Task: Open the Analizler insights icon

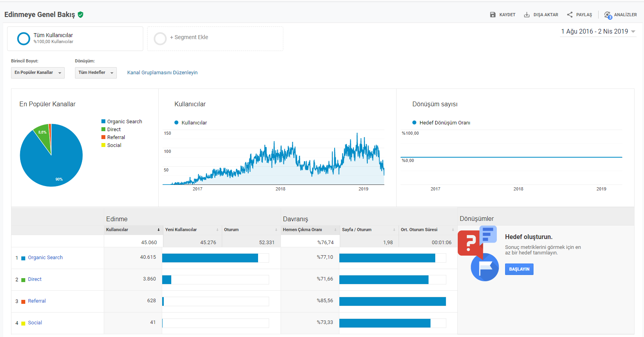Action: pyautogui.click(x=608, y=15)
